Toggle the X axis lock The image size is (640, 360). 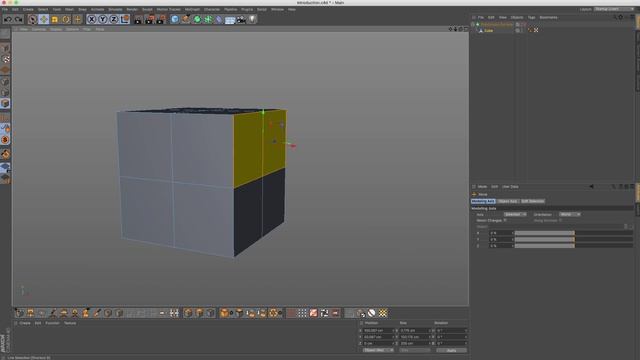pos(92,19)
